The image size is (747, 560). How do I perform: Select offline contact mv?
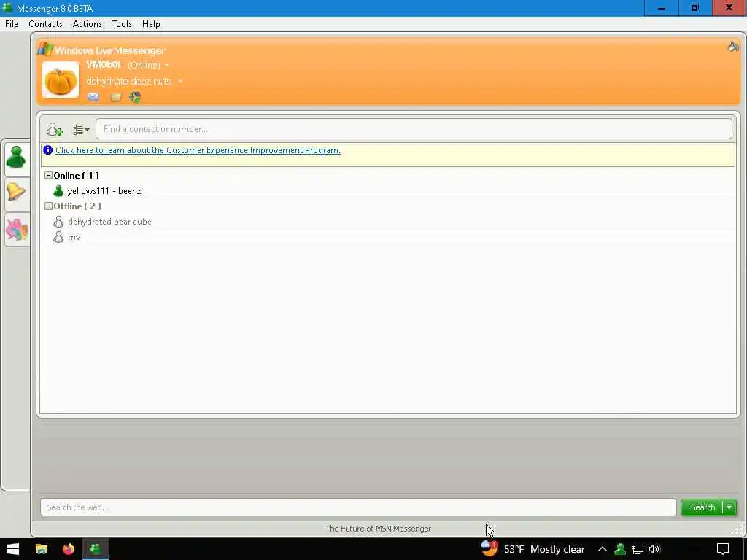click(74, 237)
